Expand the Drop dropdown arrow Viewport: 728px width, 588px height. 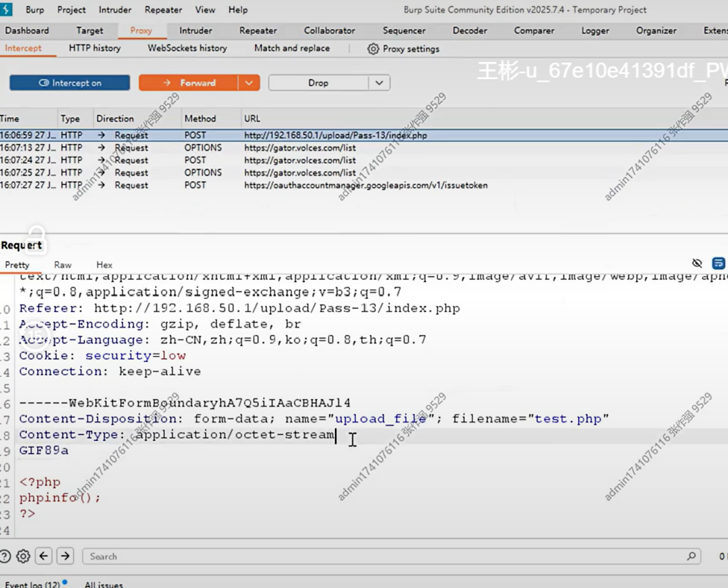click(380, 83)
